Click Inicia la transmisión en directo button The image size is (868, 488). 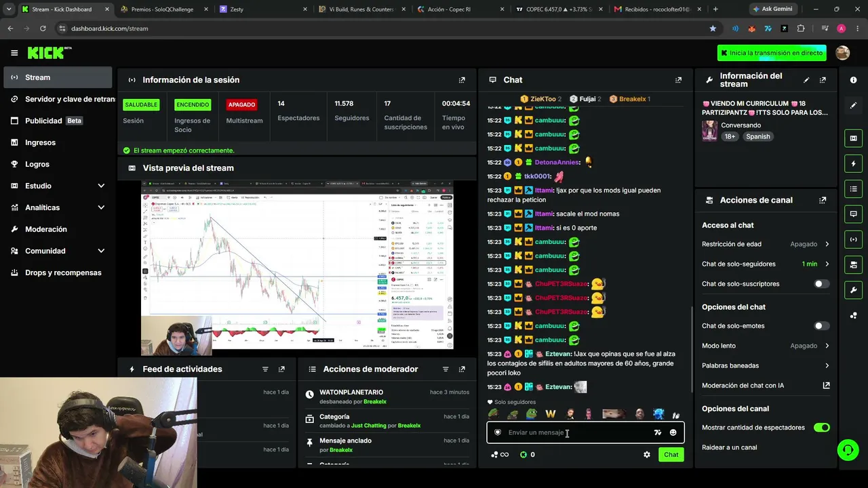click(x=772, y=53)
